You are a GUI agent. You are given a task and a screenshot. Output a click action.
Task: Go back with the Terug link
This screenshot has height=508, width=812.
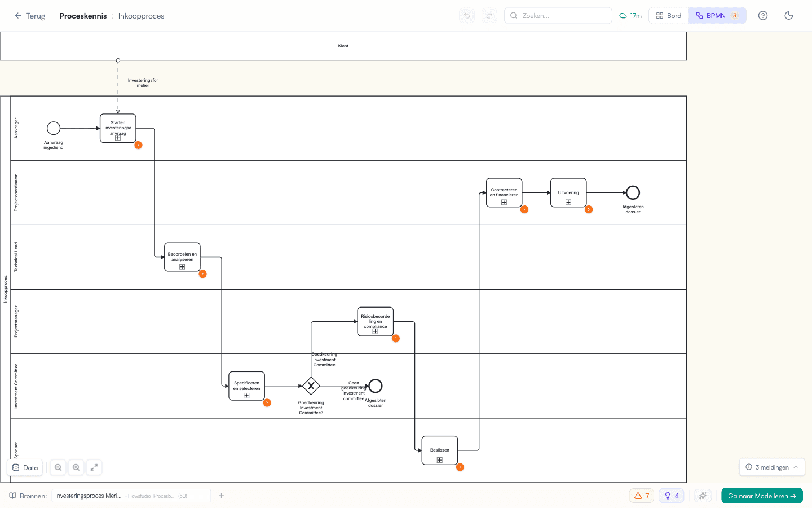30,16
